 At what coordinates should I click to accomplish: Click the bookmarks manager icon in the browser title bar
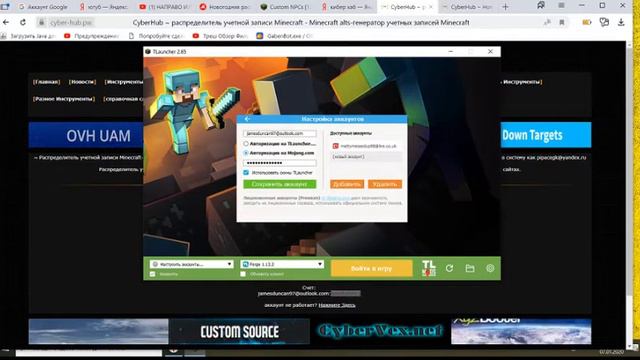pyautogui.click(x=541, y=5)
